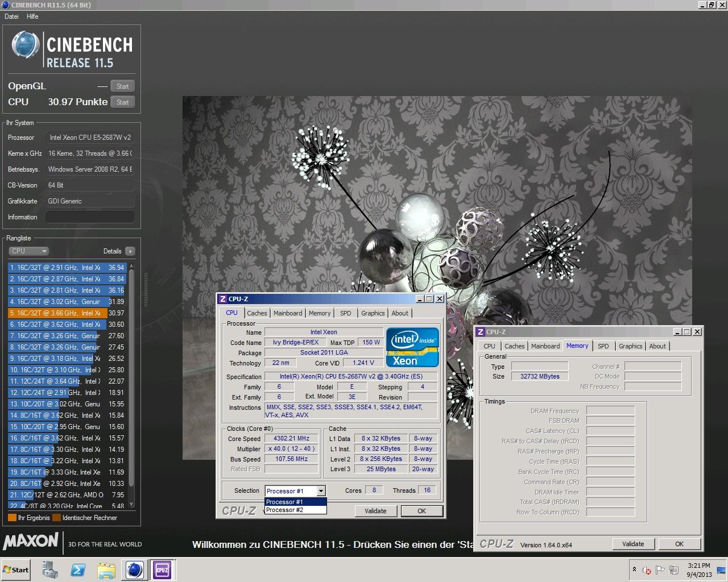Click front CPU-Z title bar icon
This screenshot has height=582, width=728.
[222, 299]
